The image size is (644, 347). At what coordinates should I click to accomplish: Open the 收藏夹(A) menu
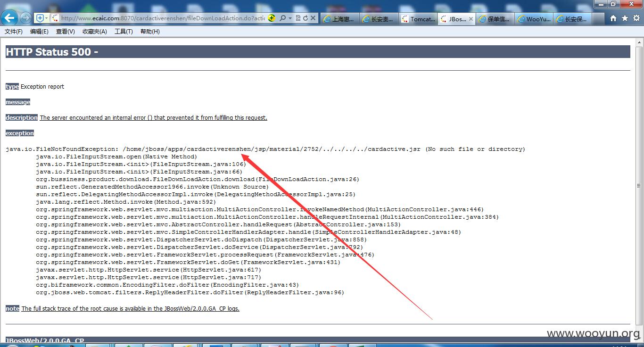[94, 32]
